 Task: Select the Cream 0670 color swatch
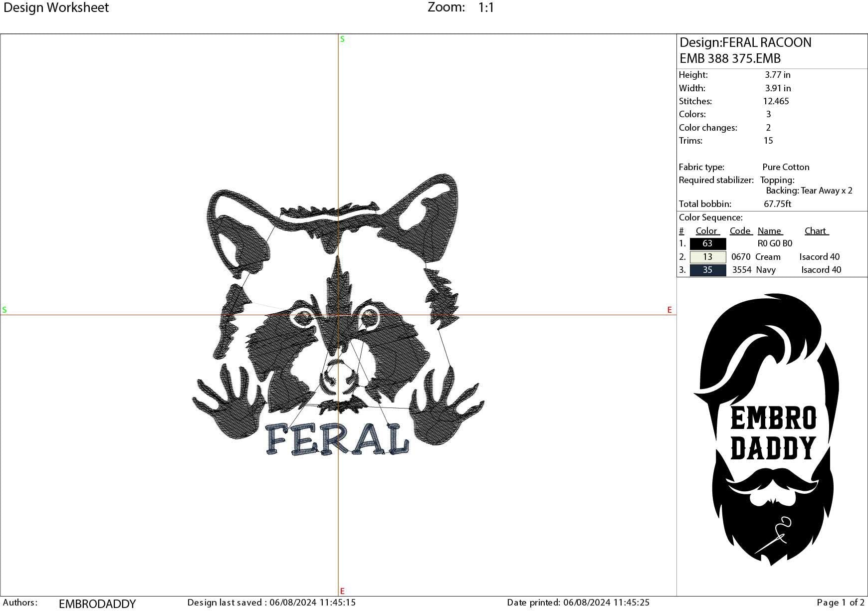(x=707, y=256)
